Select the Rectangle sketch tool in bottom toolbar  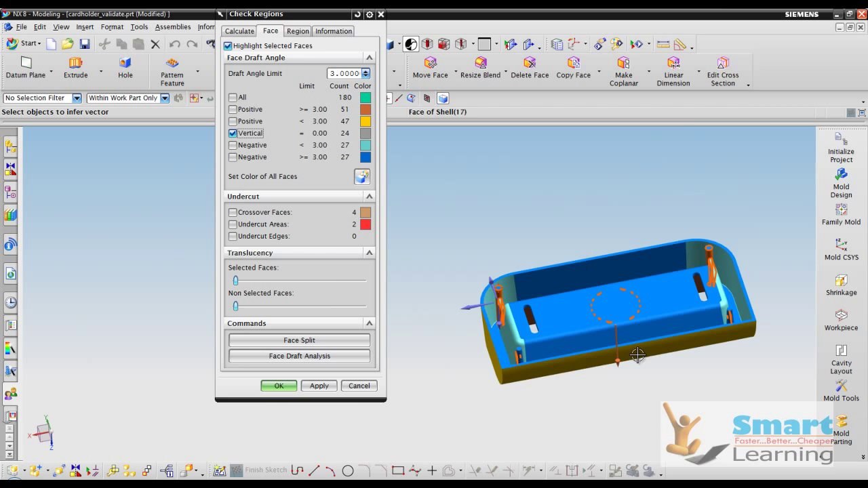(x=398, y=470)
